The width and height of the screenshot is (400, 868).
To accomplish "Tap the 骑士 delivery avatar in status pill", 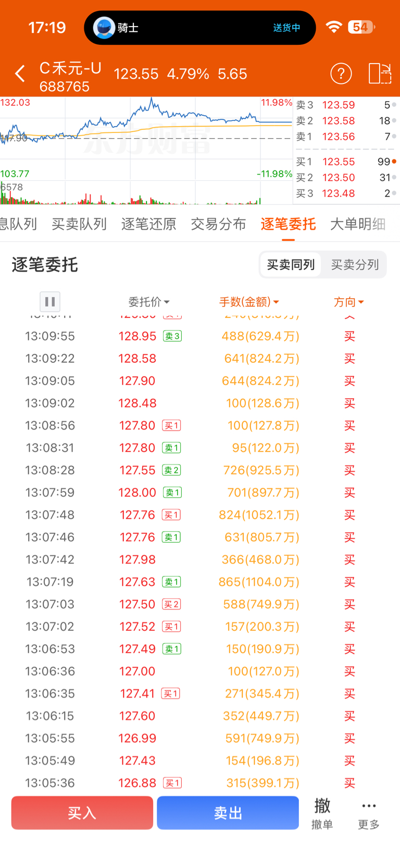I will [x=104, y=28].
